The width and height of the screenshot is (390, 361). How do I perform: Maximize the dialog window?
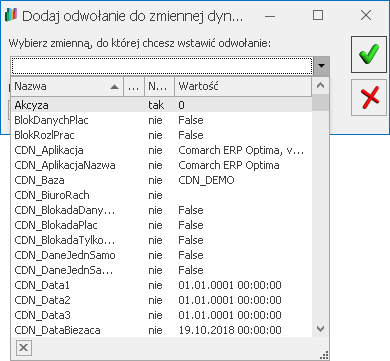tap(318, 15)
